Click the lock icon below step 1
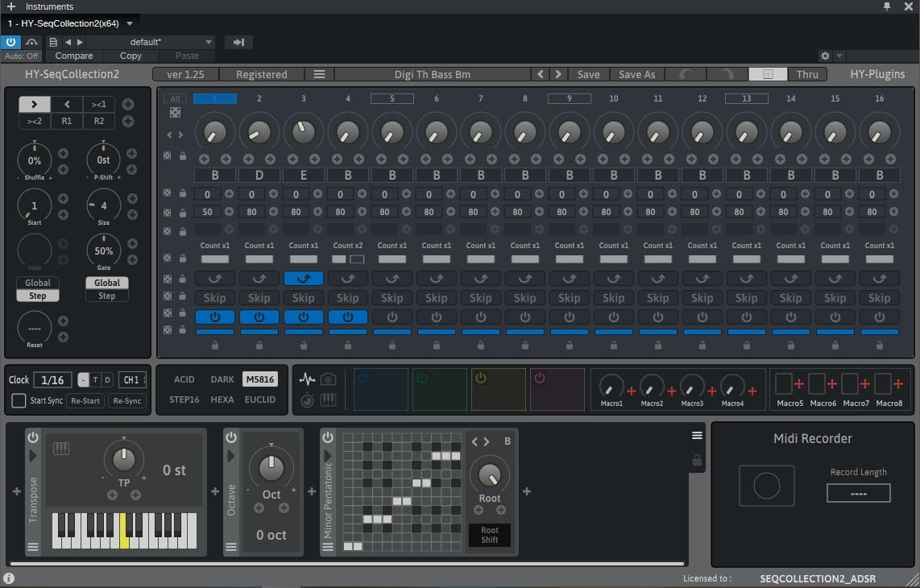Viewport: 920px width, 588px height. [x=215, y=346]
